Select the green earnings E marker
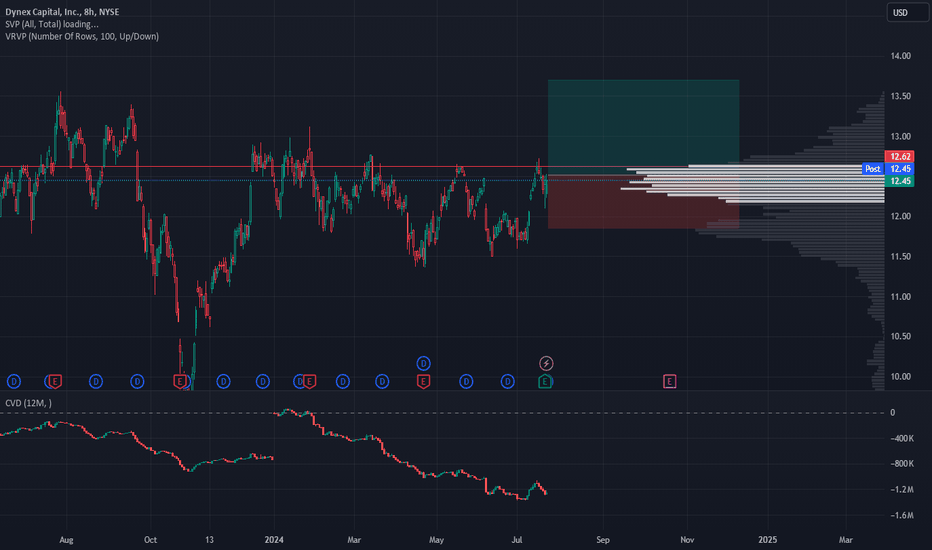The image size is (932, 550). pyautogui.click(x=544, y=382)
